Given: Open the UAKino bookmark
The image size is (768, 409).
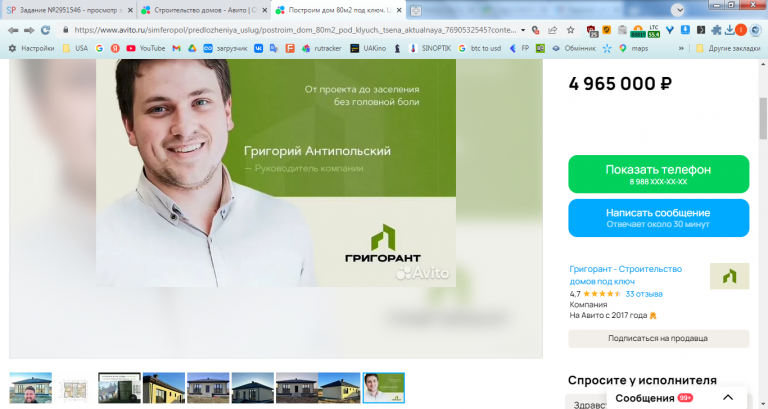Looking at the screenshot, I should coord(368,48).
